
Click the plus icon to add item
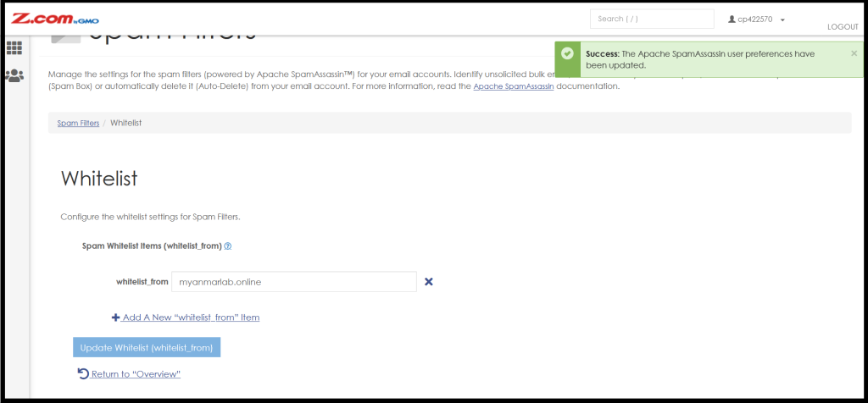pos(115,317)
